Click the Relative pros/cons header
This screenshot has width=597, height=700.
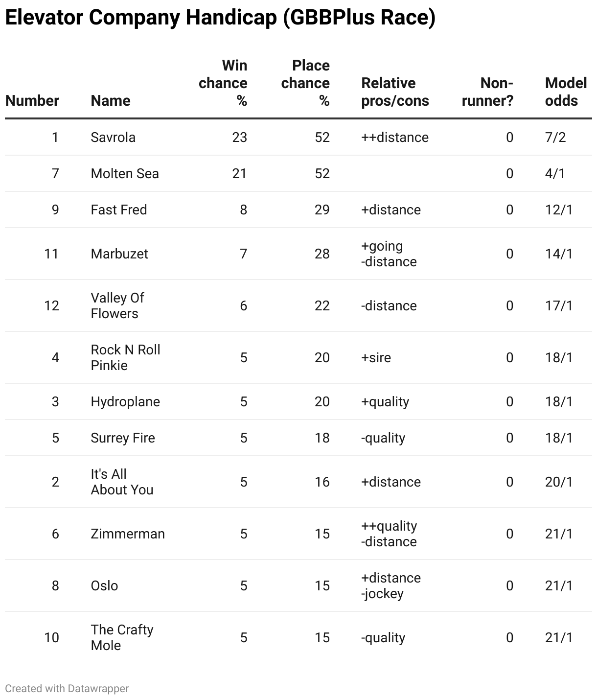(x=395, y=92)
